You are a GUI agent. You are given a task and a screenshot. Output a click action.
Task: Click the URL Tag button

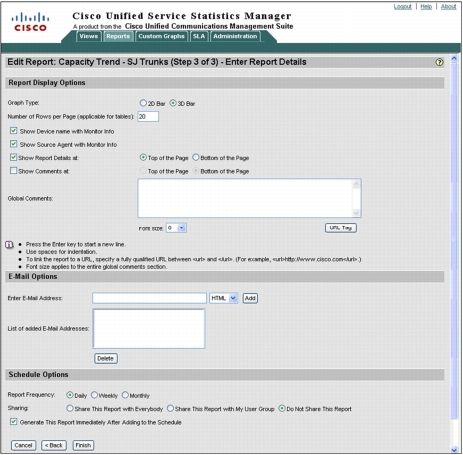[341, 228]
